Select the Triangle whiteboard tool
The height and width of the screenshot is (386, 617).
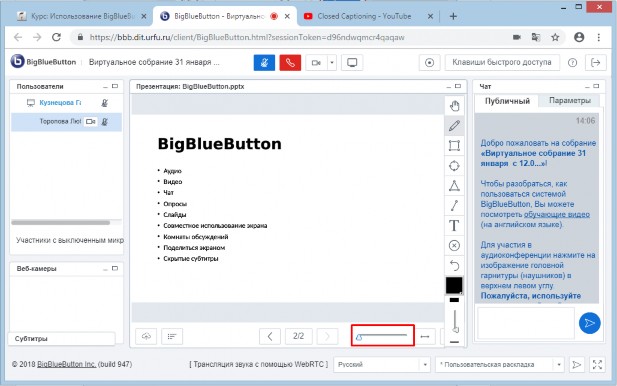click(x=454, y=185)
